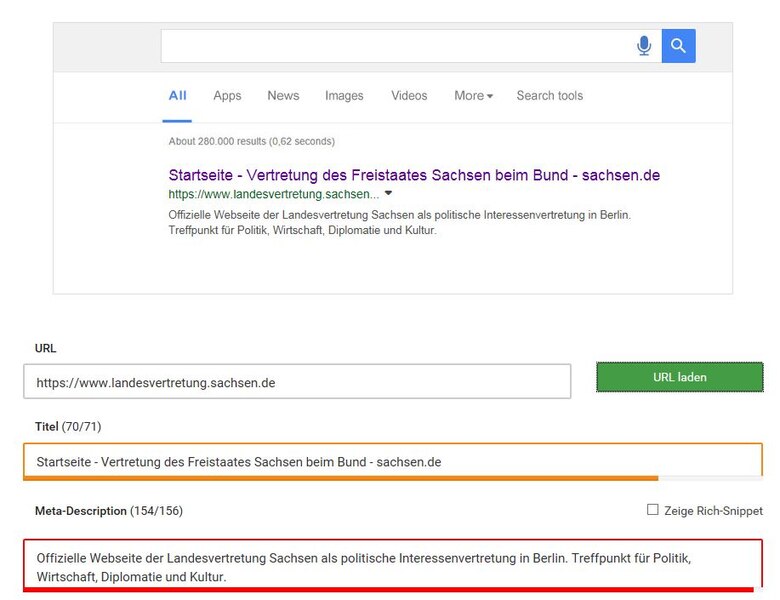
Task: Expand the More dropdown menu
Action: pos(473,96)
